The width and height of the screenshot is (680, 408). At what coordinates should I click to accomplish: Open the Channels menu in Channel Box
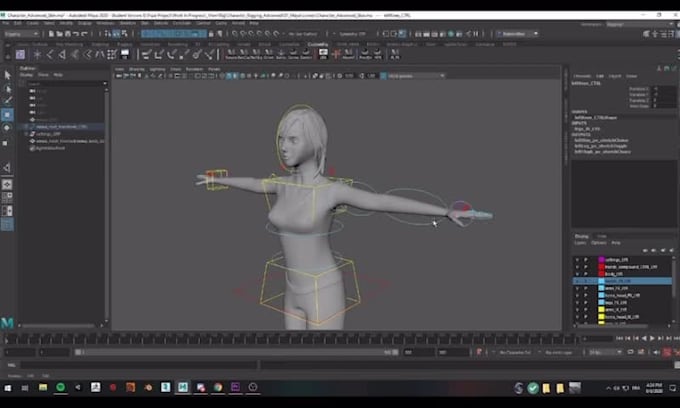(x=582, y=76)
